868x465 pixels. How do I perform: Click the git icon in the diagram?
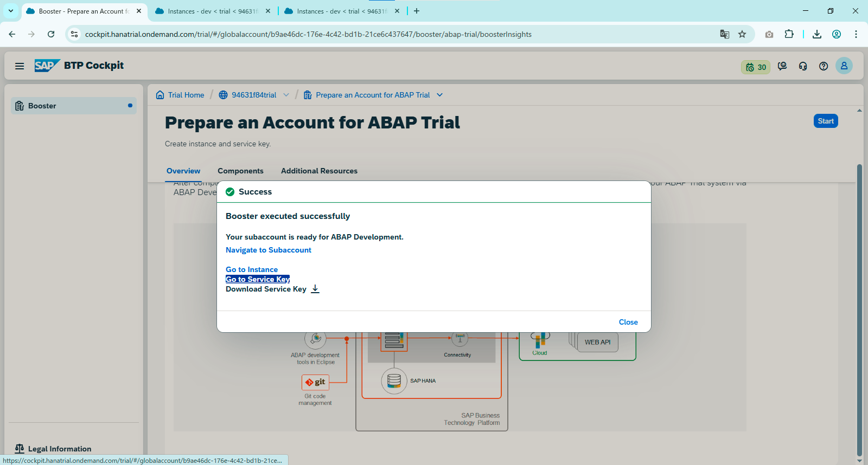click(x=315, y=382)
